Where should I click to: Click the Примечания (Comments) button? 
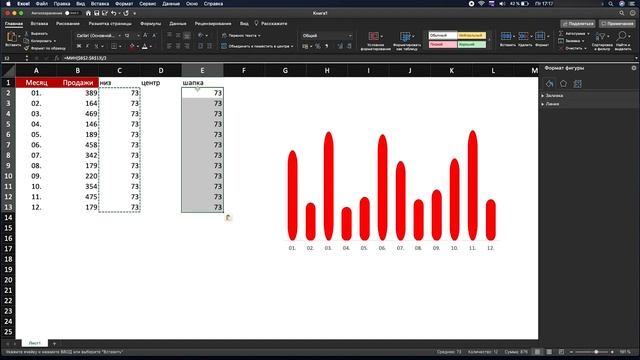[x=617, y=24]
